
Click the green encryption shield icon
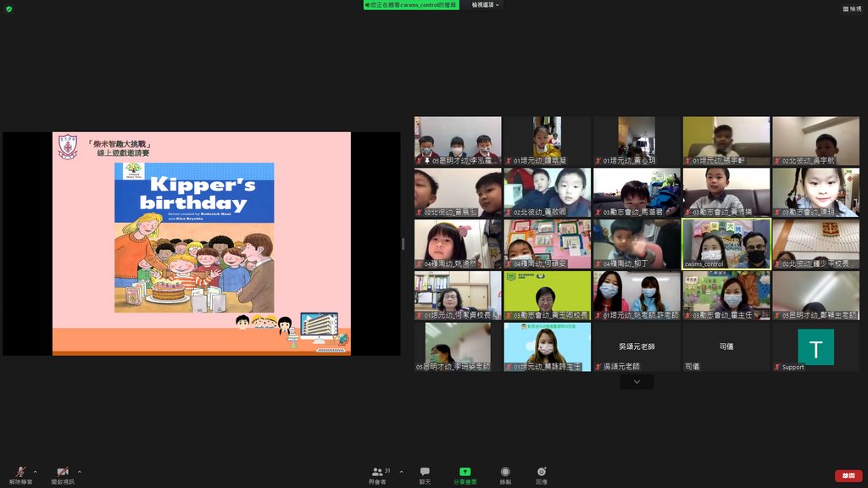coord(9,8)
